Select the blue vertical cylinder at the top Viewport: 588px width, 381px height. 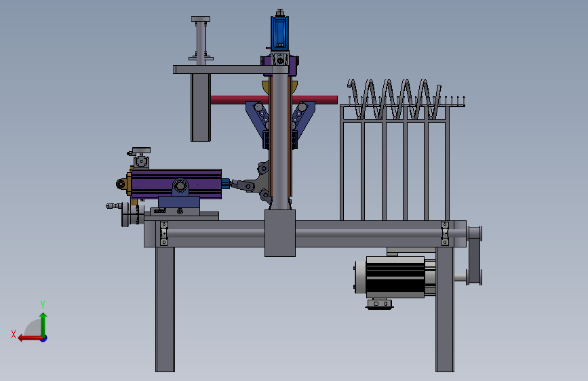click(x=279, y=33)
